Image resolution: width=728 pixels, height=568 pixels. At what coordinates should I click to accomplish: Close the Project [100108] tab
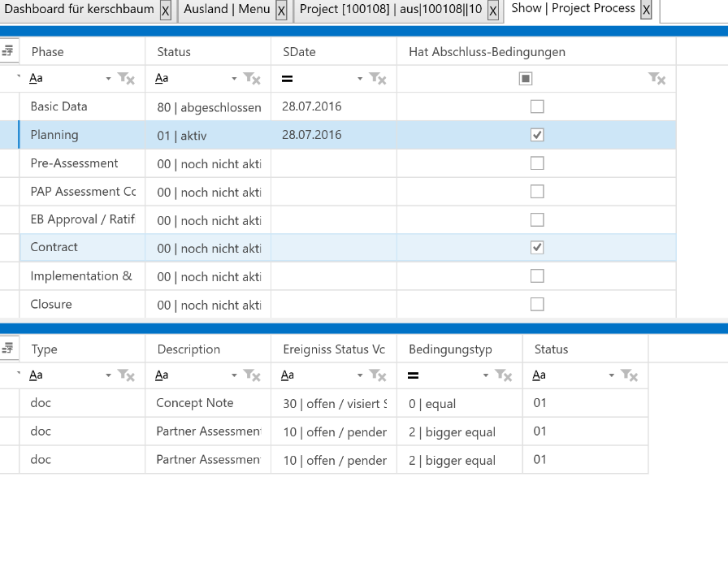493,11
